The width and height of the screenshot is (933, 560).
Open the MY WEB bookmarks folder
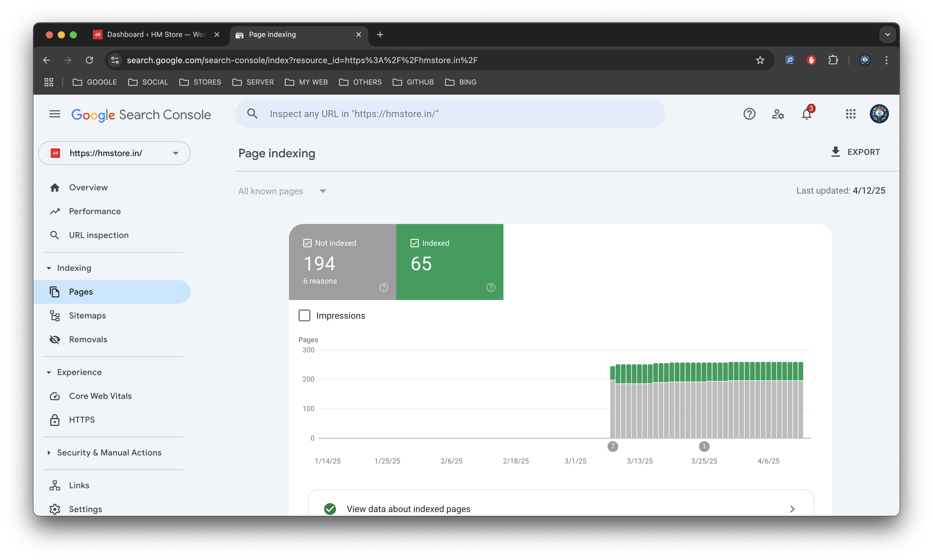[306, 82]
